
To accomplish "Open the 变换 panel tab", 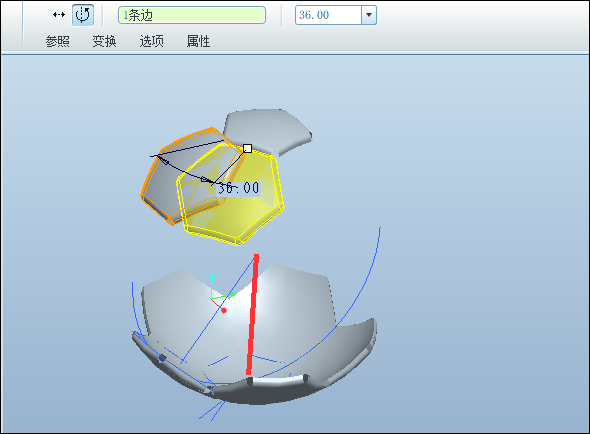I will coord(104,41).
